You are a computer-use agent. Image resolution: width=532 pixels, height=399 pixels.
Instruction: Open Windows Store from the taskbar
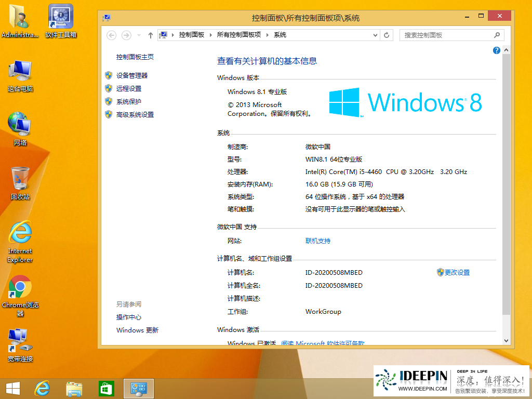106,389
